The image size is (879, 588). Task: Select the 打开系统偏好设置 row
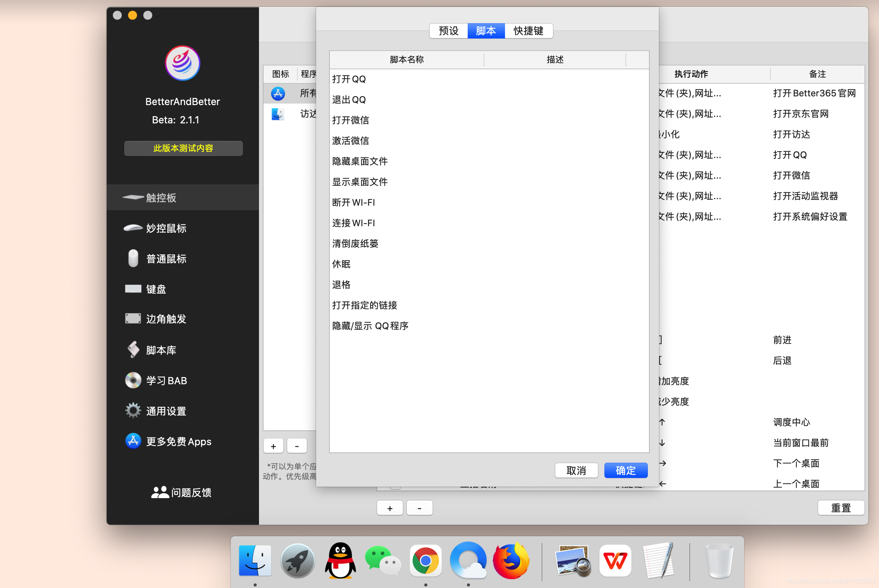(x=762, y=217)
